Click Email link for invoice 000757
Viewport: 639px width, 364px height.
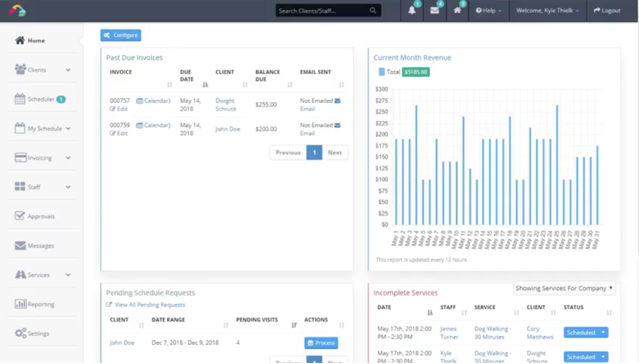pos(307,109)
